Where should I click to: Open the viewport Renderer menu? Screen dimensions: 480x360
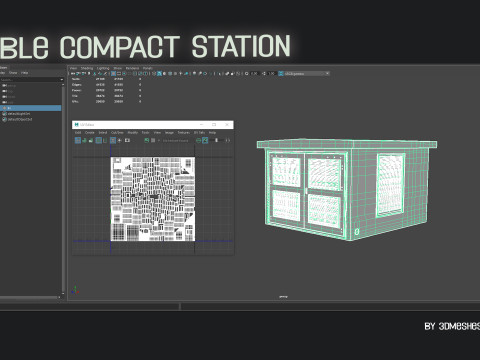[x=132, y=68]
